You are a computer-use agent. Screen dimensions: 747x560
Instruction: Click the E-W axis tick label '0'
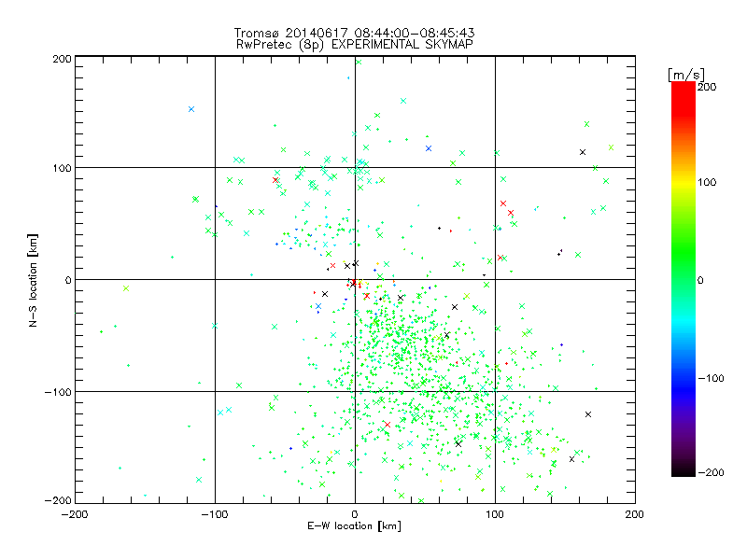coord(355,514)
